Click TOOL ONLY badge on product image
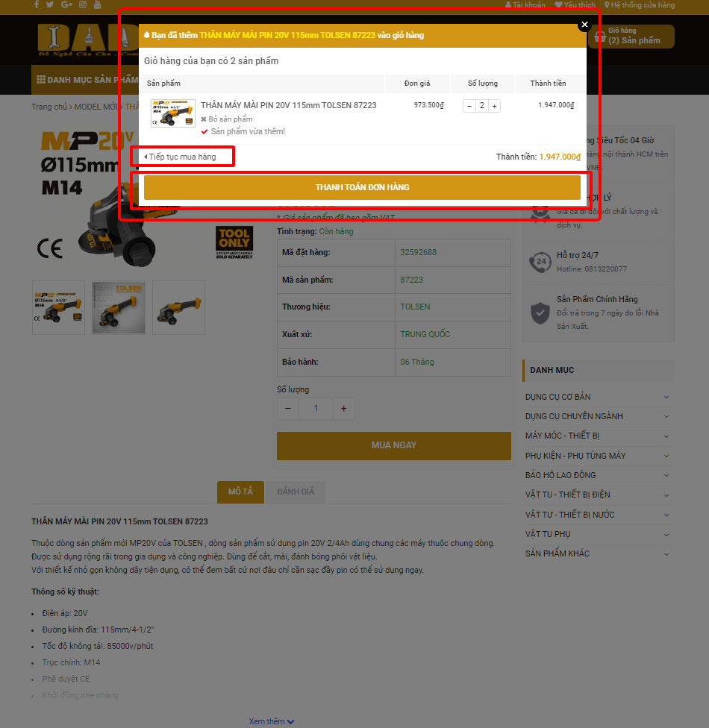 (x=234, y=242)
